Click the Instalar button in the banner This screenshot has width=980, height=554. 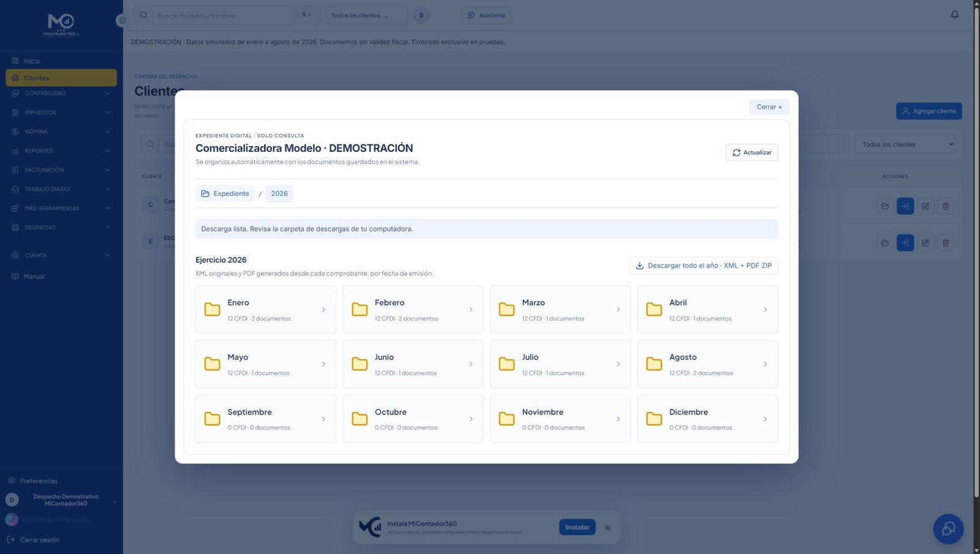point(577,527)
